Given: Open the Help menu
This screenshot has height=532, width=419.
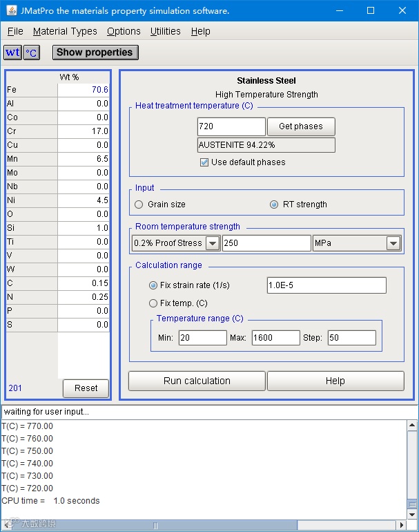Looking at the screenshot, I should coord(200,31).
